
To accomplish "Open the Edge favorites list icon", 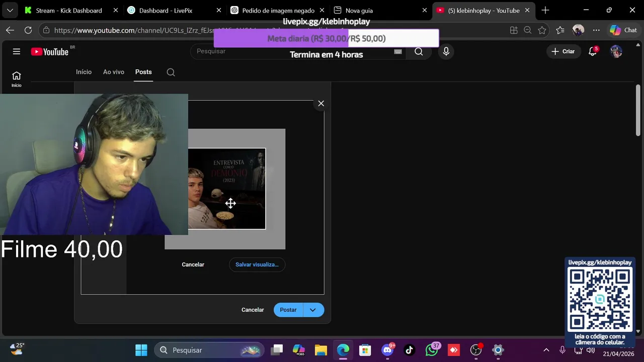I will click(560, 30).
